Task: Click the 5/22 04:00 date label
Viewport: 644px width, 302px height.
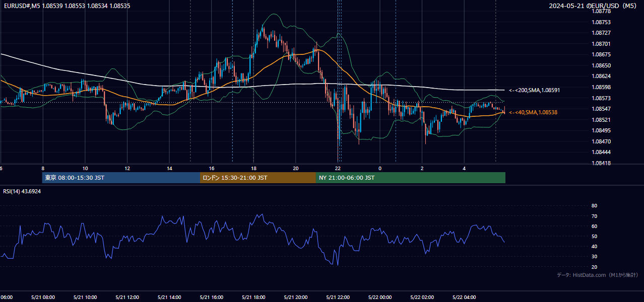Action: [x=464, y=297]
